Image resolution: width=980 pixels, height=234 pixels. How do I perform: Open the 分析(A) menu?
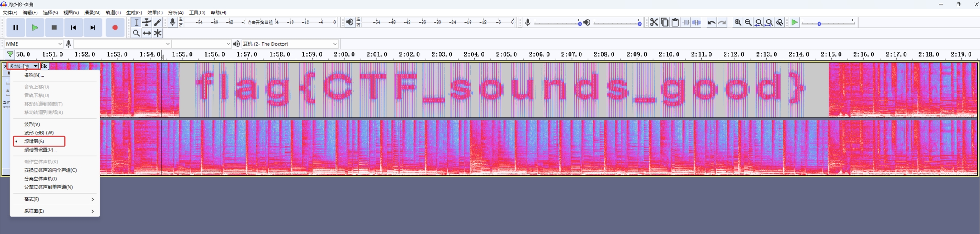click(x=176, y=13)
